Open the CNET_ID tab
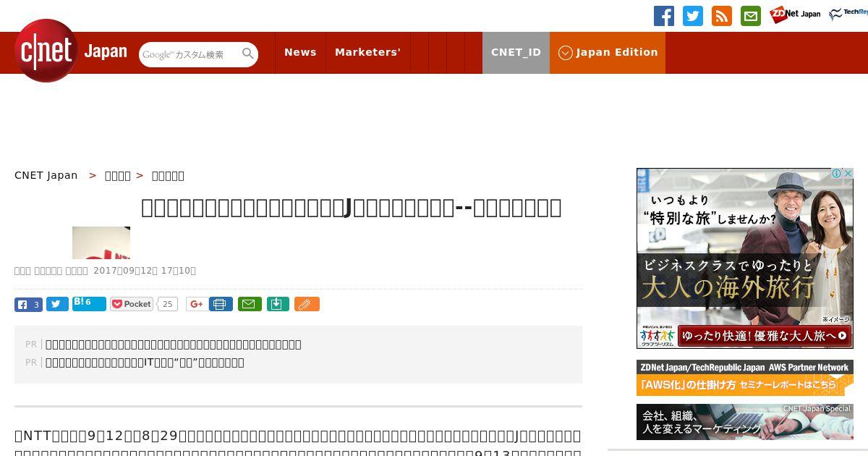This screenshot has height=456, width=868. (516, 52)
